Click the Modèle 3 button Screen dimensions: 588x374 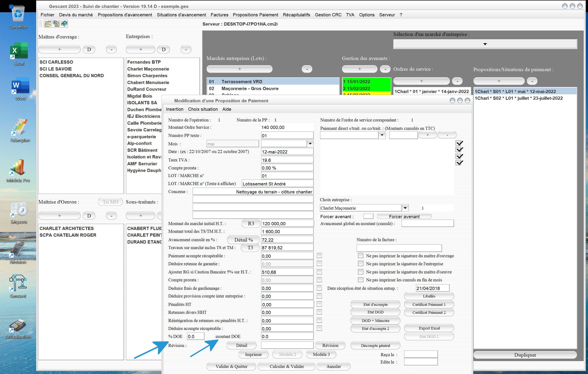[x=321, y=354]
